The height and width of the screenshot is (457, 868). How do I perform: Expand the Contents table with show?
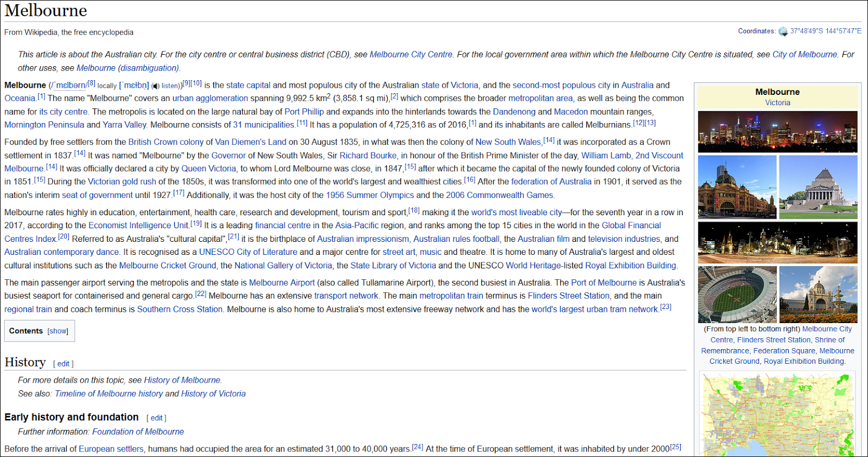[x=58, y=331]
